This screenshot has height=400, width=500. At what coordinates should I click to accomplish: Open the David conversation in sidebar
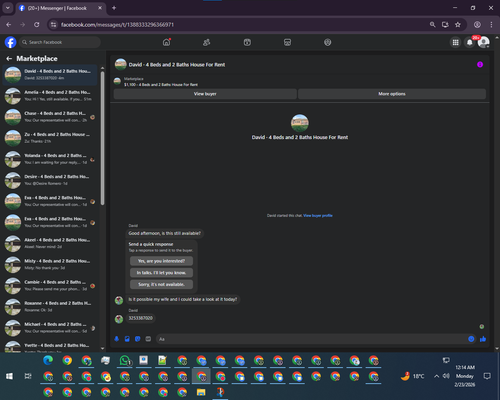[x=50, y=75]
